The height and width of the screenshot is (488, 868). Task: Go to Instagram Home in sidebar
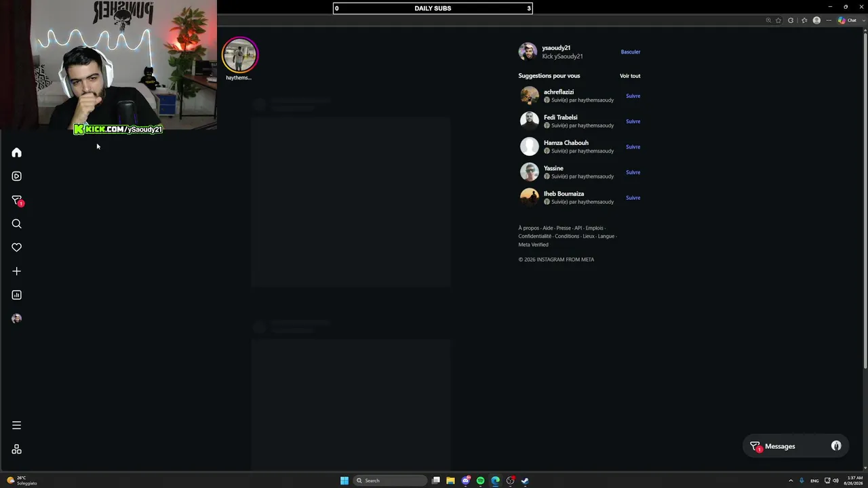[x=16, y=152]
